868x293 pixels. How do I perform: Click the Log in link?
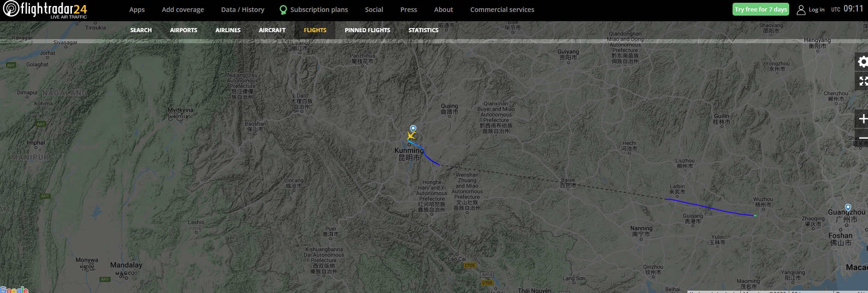point(816,10)
